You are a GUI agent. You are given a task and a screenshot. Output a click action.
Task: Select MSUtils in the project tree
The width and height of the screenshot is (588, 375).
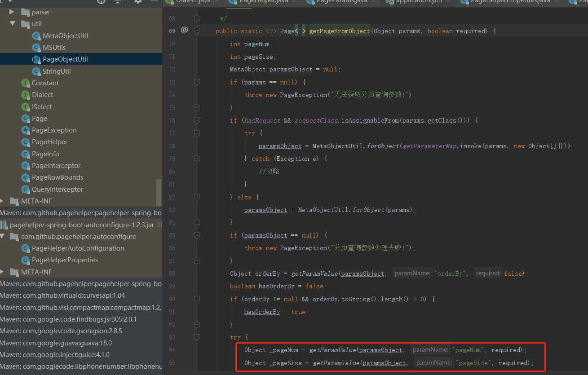54,48
